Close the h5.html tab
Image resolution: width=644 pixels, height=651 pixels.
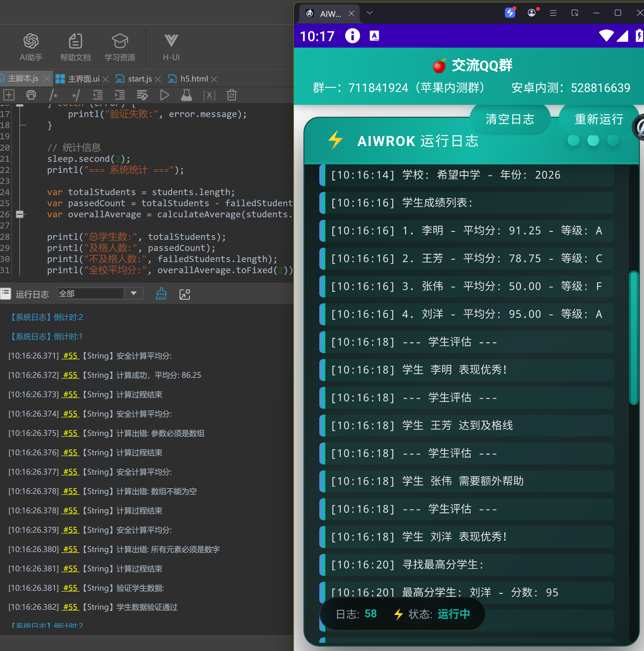214,79
